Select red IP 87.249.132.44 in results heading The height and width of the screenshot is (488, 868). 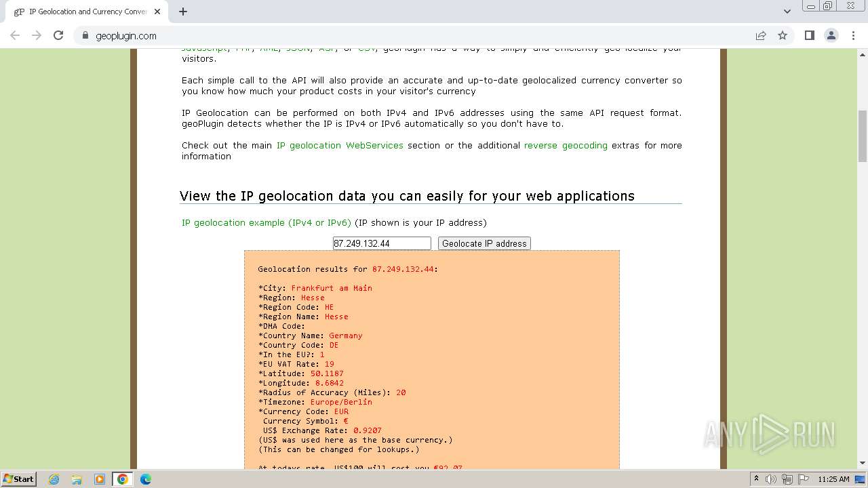coord(403,269)
